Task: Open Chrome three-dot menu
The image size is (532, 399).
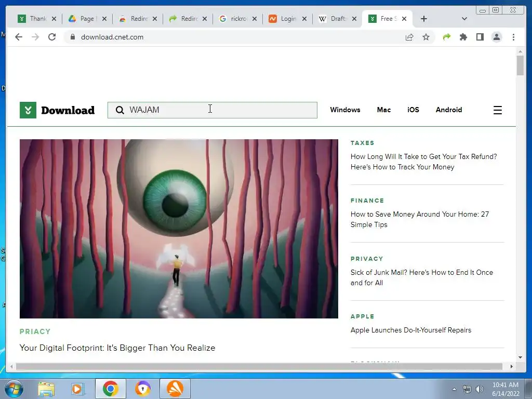Action: coord(513,37)
